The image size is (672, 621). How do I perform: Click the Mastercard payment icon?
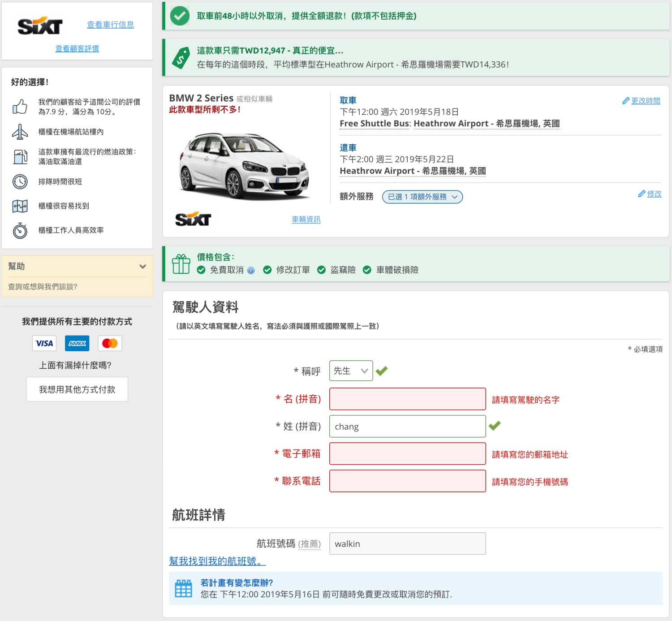coord(110,343)
